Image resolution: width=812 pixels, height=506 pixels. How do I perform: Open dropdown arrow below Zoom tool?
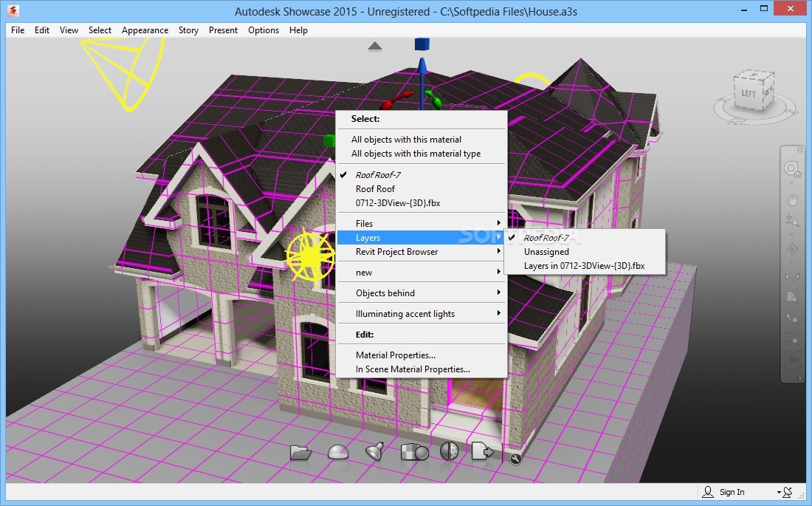(x=792, y=233)
